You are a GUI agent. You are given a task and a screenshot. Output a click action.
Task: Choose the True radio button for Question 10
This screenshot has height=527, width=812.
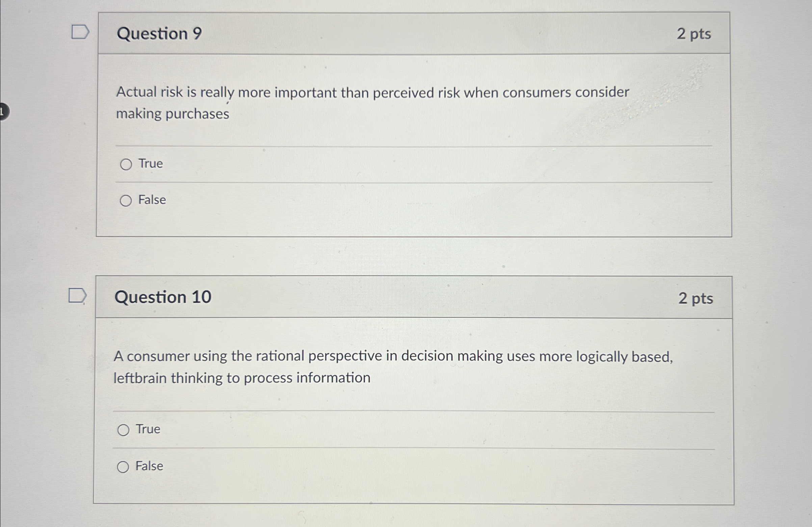coord(123,430)
